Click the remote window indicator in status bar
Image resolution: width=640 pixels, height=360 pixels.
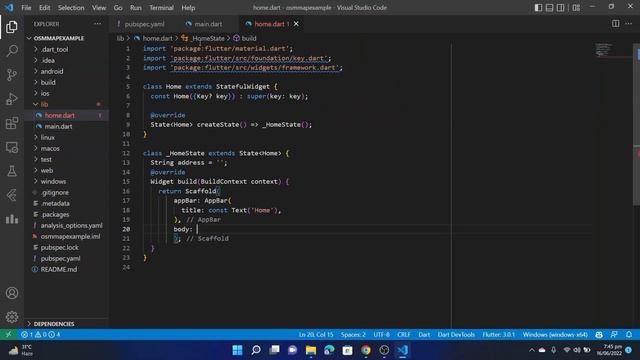pos(8,334)
